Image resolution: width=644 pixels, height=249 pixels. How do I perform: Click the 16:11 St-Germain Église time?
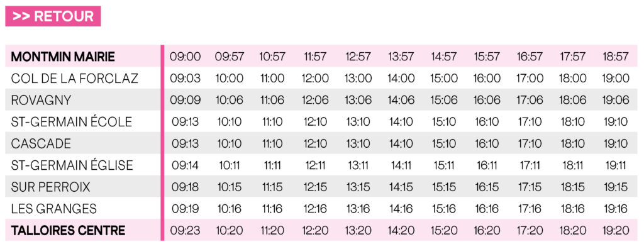point(487,165)
